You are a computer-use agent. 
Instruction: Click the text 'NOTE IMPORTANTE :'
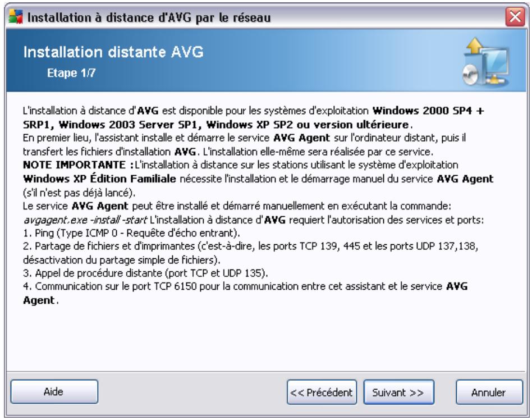(78, 165)
